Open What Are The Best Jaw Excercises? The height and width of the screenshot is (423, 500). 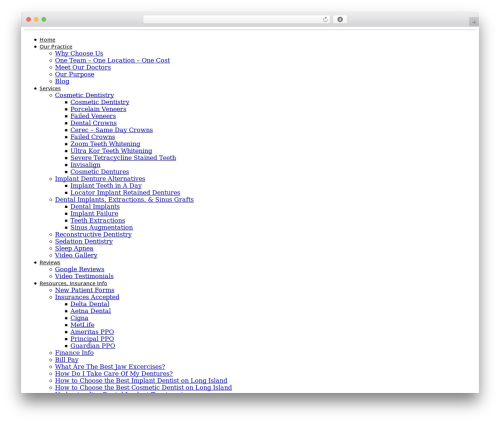110,367
